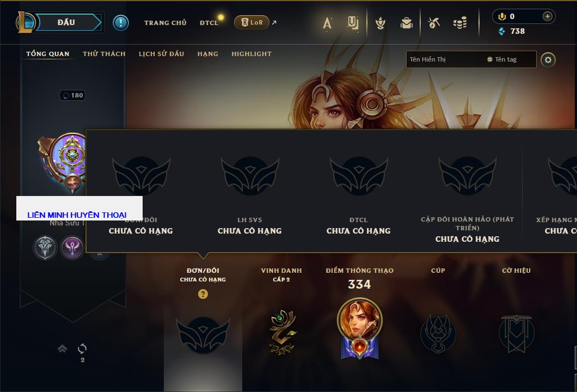Open the blue notification alert icon

click(121, 23)
